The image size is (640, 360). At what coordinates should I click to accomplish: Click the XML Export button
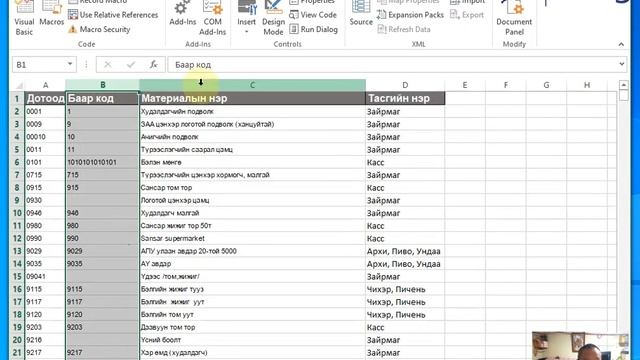pos(467,15)
